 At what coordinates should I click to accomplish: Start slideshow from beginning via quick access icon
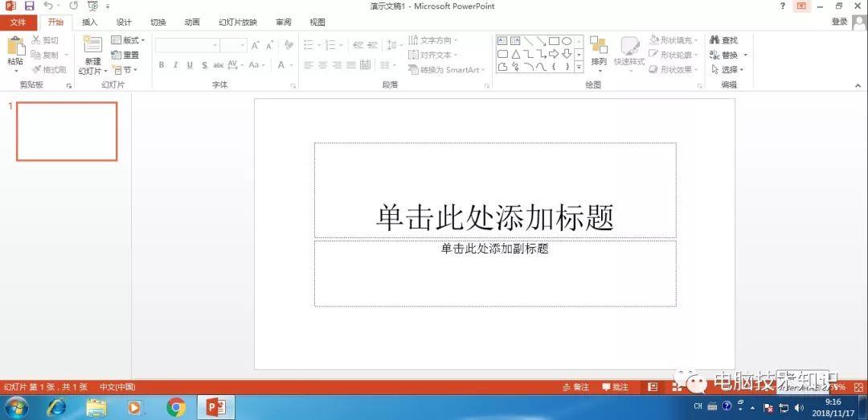(x=92, y=6)
